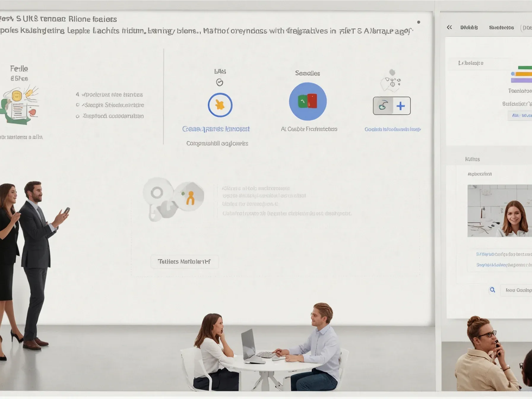Click the yellow star icon in blue ring
This screenshot has height=399, width=532.
pyautogui.click(x=220, y=105)
